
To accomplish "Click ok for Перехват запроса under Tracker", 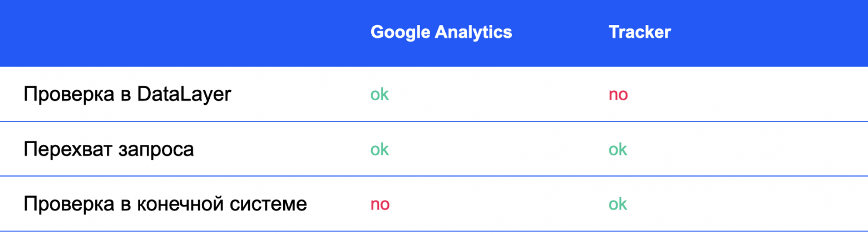I will pyautogui.click(x=618, y=149).
